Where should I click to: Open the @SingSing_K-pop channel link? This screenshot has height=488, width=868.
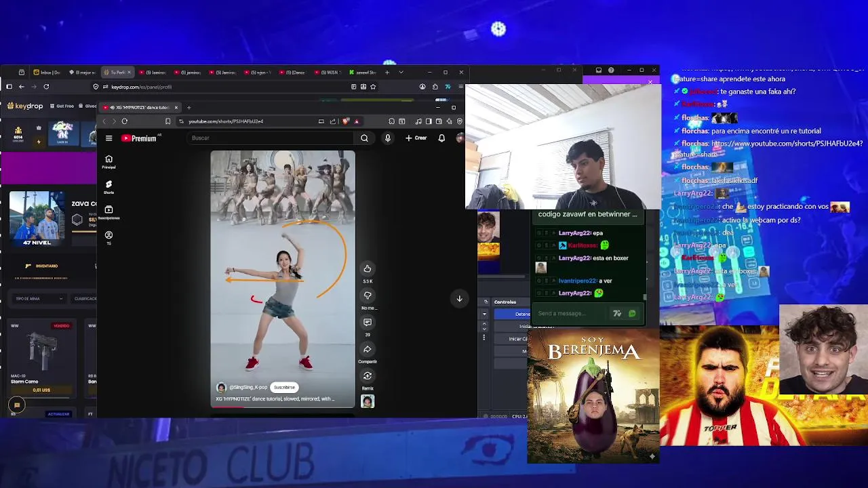pos(248,387)
